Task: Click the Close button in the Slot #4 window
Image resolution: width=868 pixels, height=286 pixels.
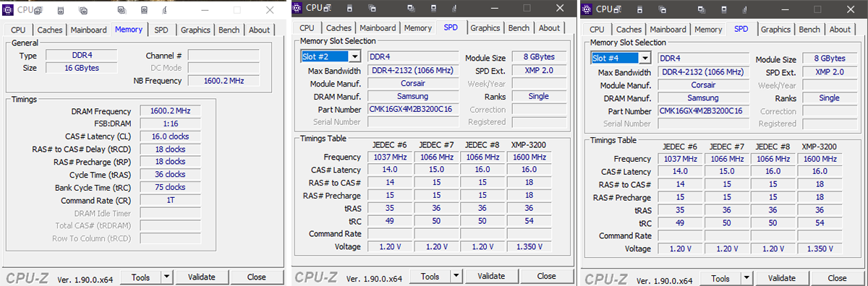Action: click(x=838, y=278)
